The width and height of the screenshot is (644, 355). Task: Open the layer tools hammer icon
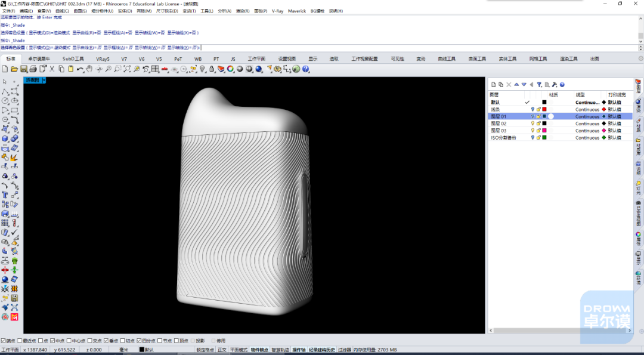pos(555,85)
